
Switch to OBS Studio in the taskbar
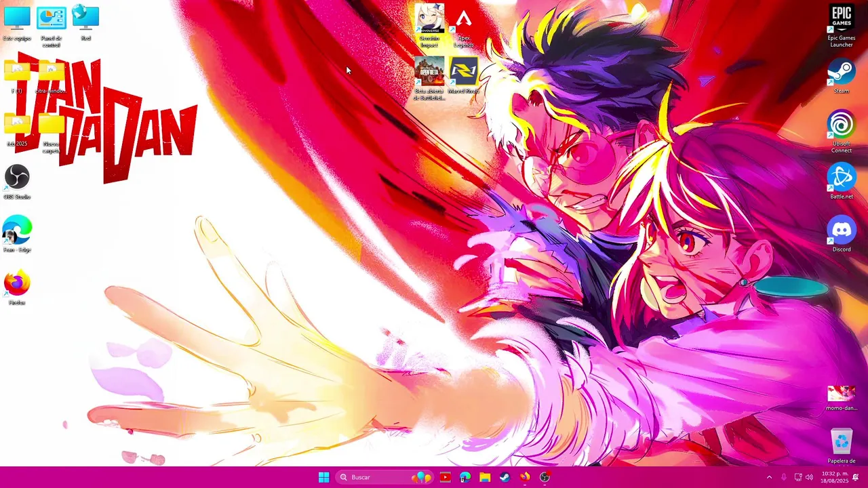[545, 477]
